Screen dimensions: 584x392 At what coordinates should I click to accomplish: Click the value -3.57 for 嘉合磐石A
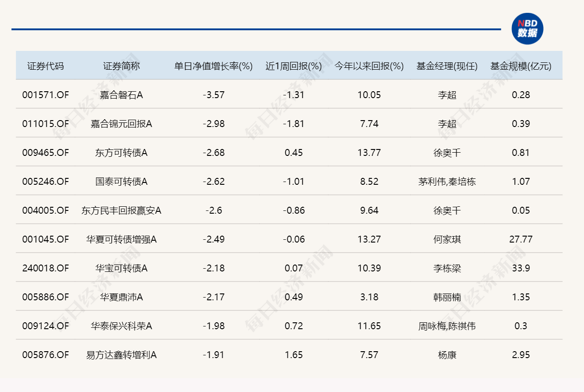coord(217,95)
